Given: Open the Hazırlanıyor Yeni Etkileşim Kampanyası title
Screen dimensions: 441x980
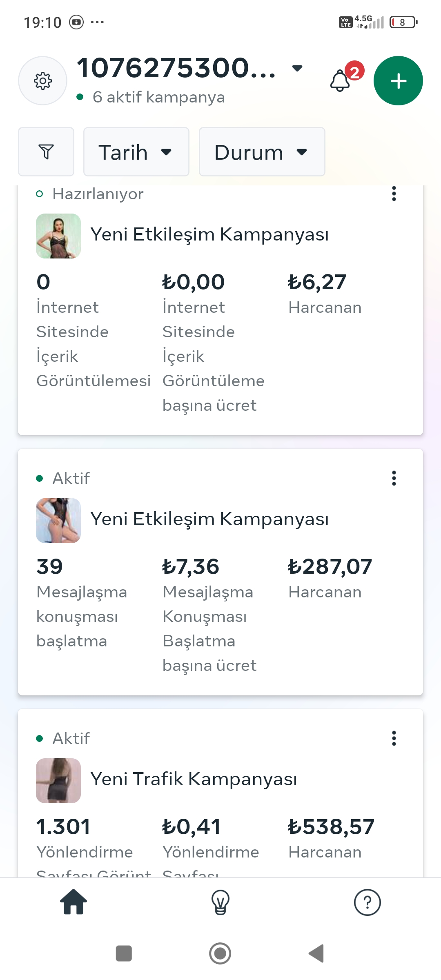Looking at the screenshot, I should point(209,235).
